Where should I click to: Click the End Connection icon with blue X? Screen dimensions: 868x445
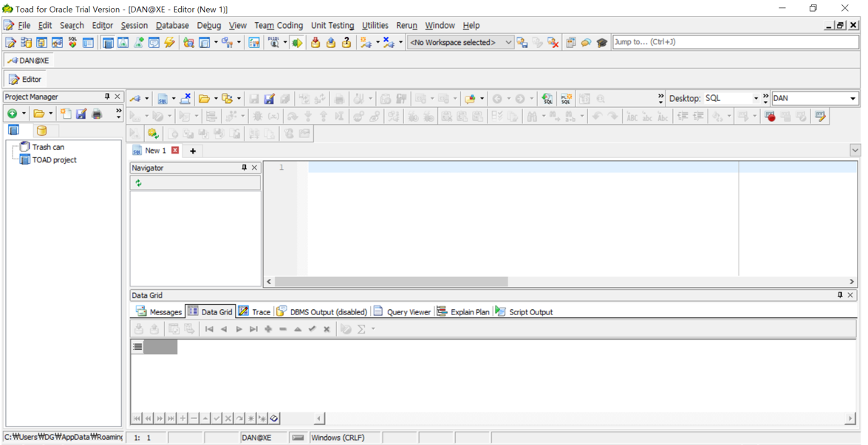[389, 43]
